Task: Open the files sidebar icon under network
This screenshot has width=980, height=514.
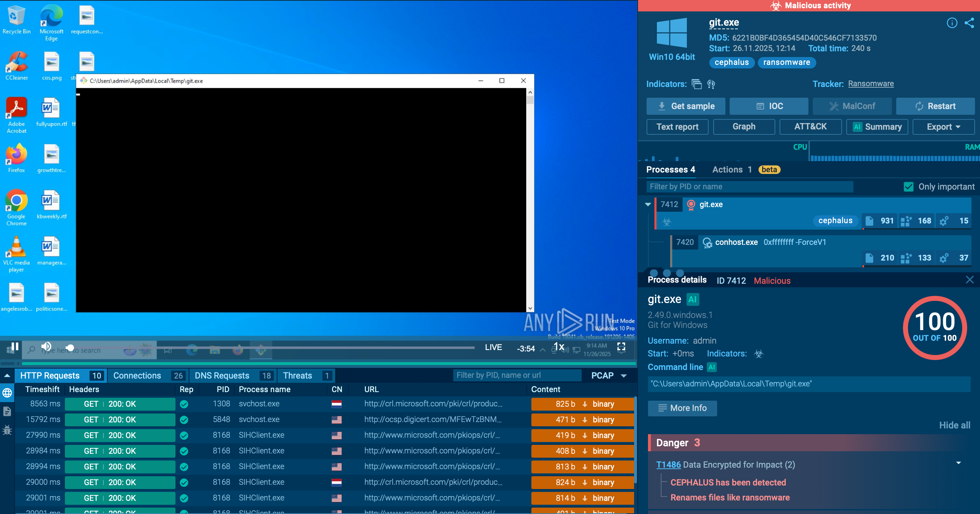Action: (x=7, y=411)
